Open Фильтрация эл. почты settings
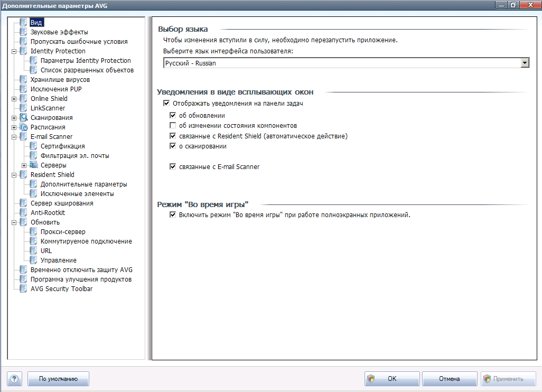This screenshot has width=542, height=392. point(75,155)
